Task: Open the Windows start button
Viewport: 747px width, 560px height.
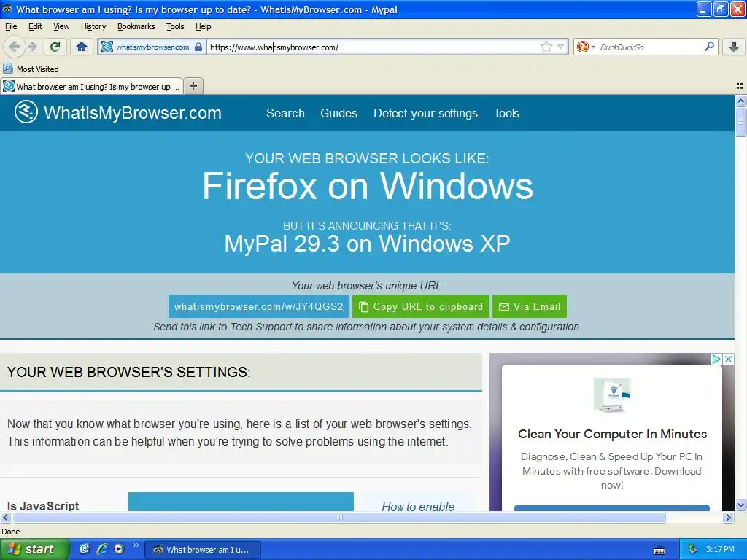Action: coord(34,549)
